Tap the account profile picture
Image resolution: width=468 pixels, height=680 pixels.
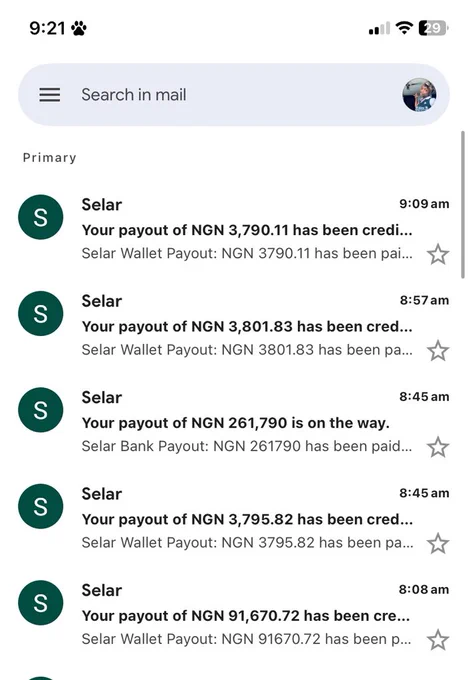[x=419, y=95]
